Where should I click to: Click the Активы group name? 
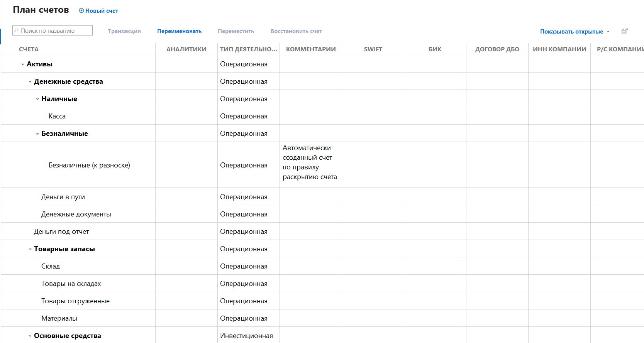pos(39,64)
